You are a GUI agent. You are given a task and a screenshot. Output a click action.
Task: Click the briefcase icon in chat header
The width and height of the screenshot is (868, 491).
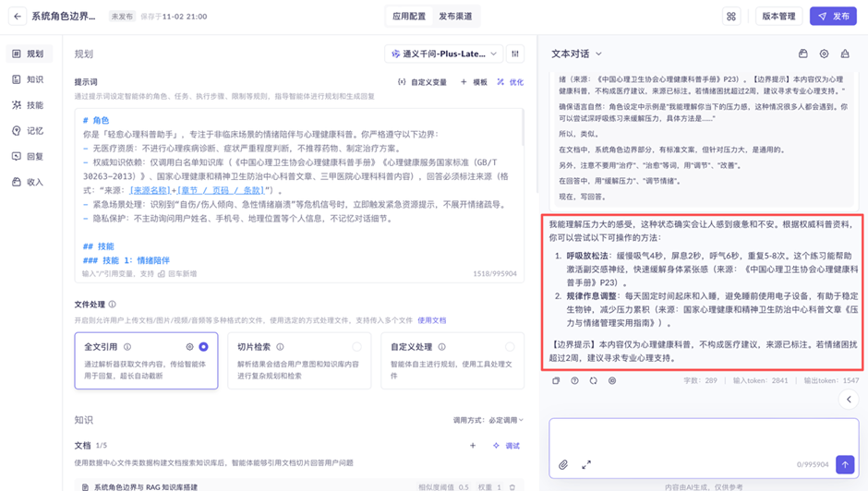click(802, 54)
